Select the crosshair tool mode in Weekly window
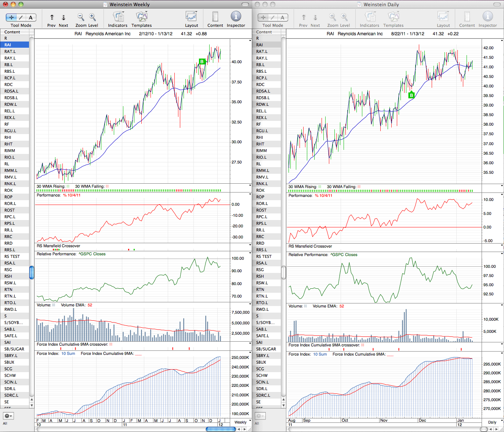Image resolution: width=504 pixels, height=432 pixels. [11, 17]
